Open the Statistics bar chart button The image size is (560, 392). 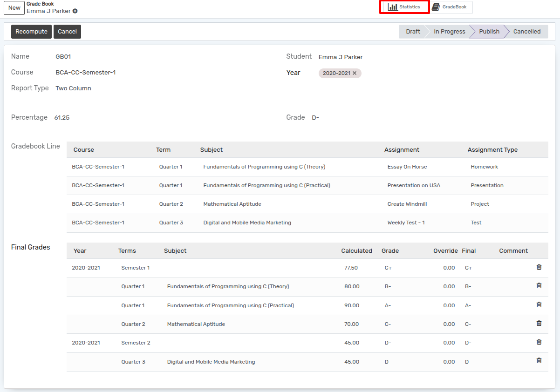[x=404, y=7]
